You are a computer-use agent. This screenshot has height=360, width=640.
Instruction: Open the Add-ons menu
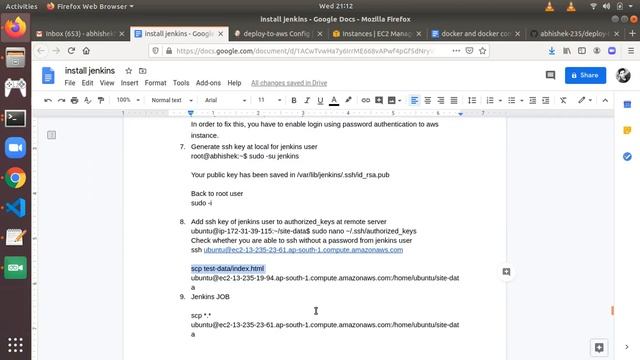(208, 83)
